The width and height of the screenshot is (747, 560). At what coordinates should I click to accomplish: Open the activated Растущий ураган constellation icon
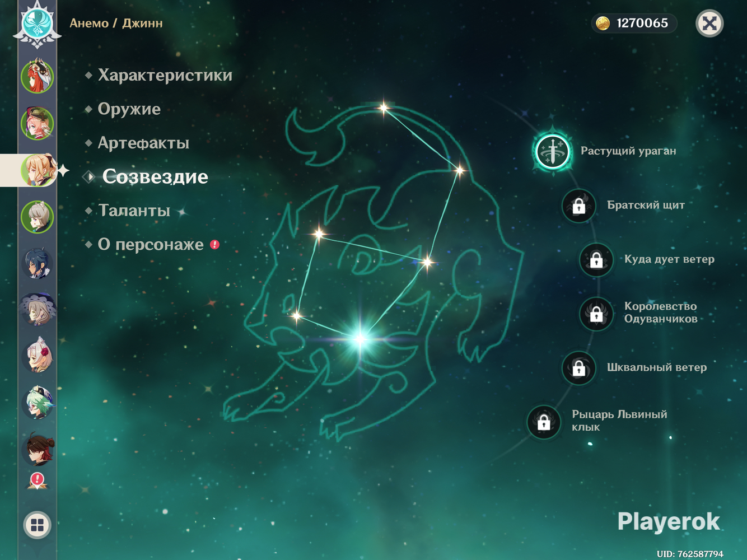click(x=553, y=151)
